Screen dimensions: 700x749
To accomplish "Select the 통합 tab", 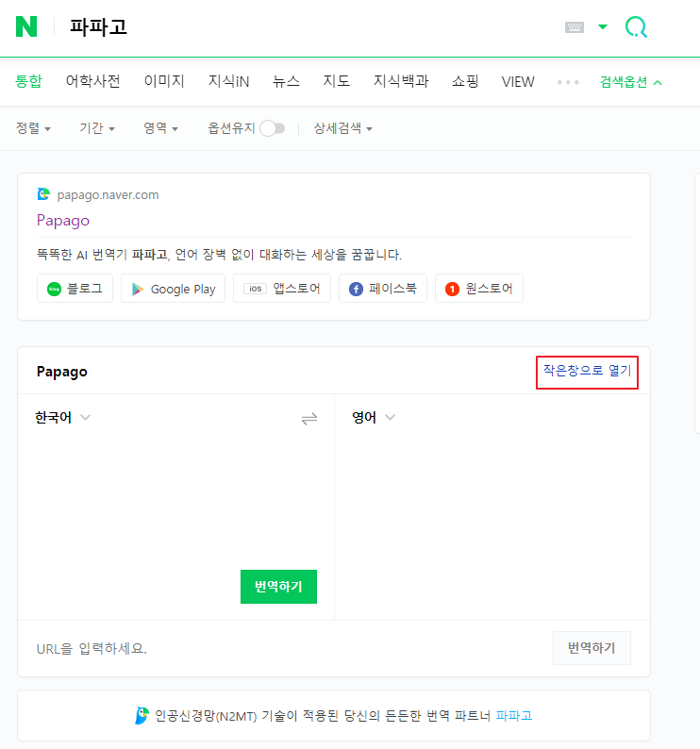I will (x=28, y=81).
